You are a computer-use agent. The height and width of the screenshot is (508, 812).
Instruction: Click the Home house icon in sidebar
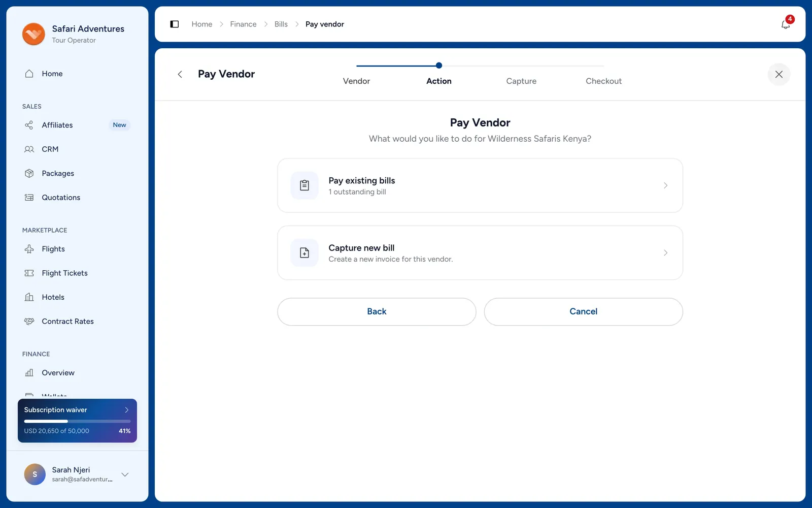[x=29, y=74]
